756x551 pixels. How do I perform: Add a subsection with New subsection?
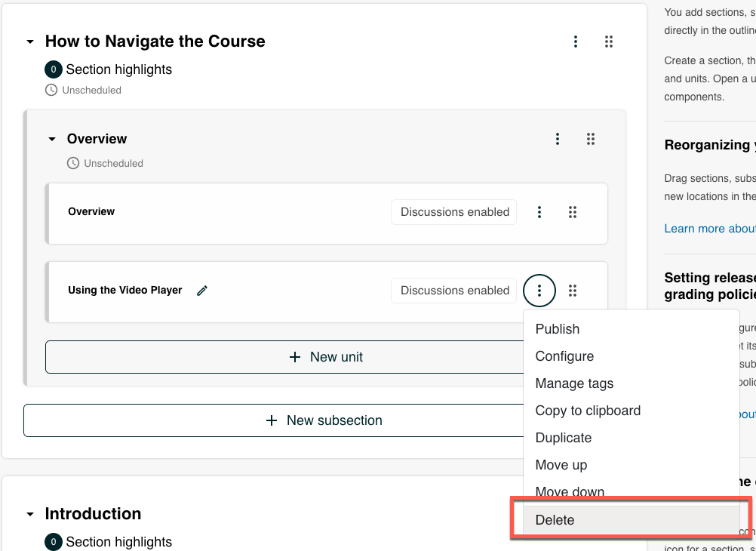coord(325,420)
